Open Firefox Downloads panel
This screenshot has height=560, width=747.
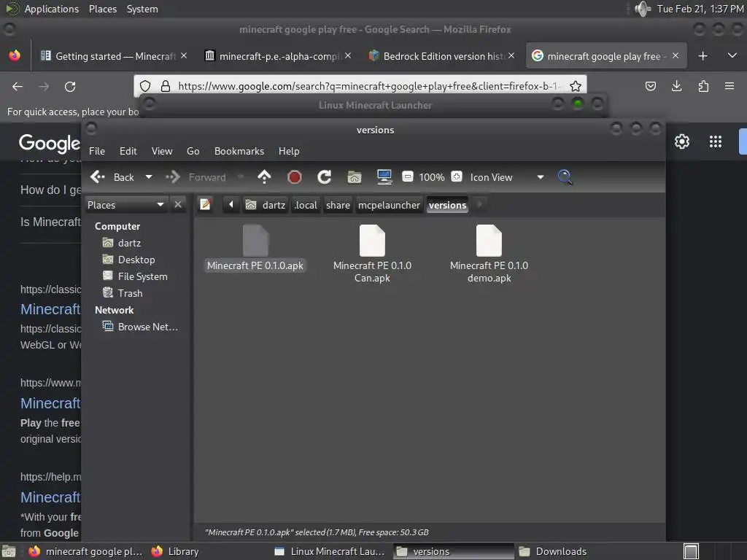(x=676, y=86)
